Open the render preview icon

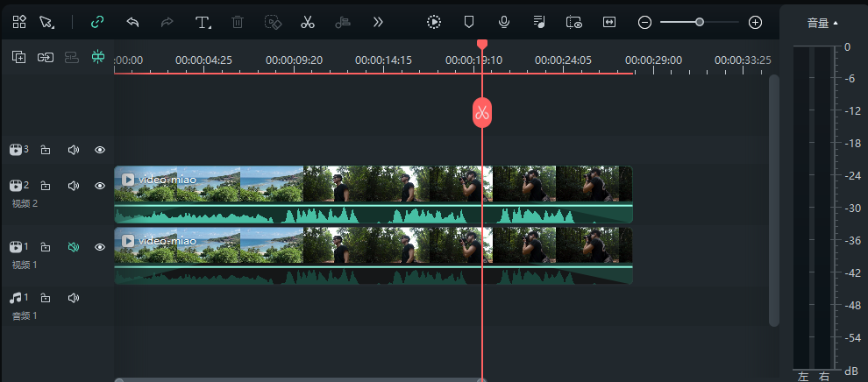click(x=434, y=22)
